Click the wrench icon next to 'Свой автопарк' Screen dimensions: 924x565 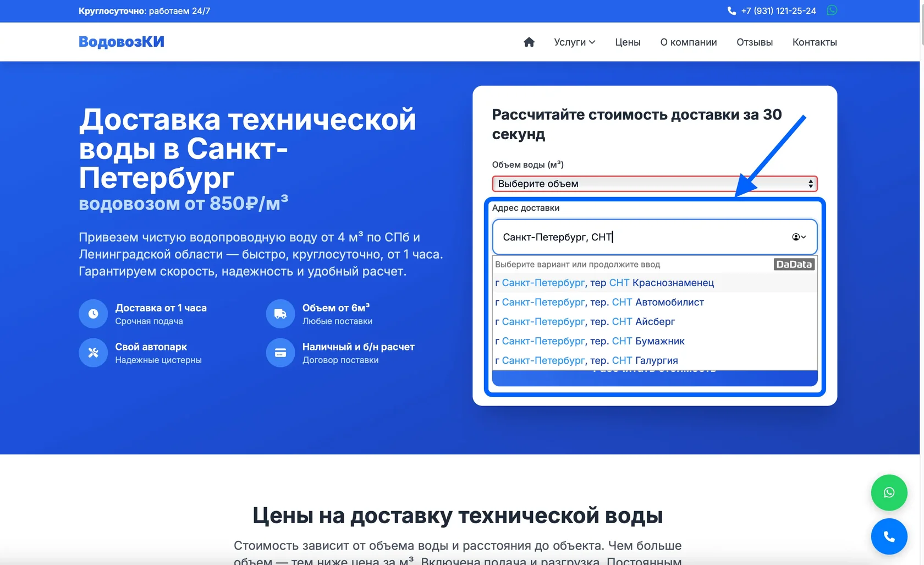click(x=93, y=353)
